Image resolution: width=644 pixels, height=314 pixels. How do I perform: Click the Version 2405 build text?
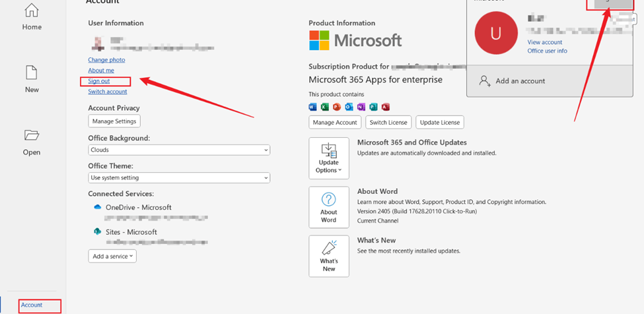(x=417, y=212)
